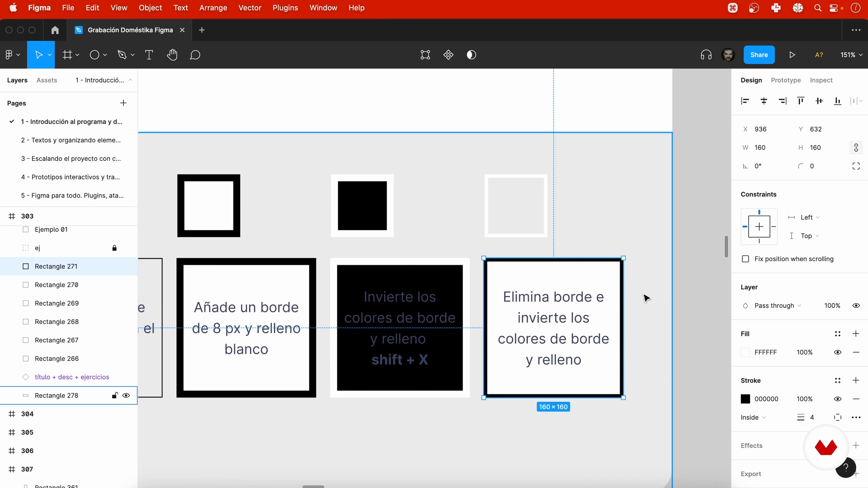Add an effect with plus

click(856, 446)
